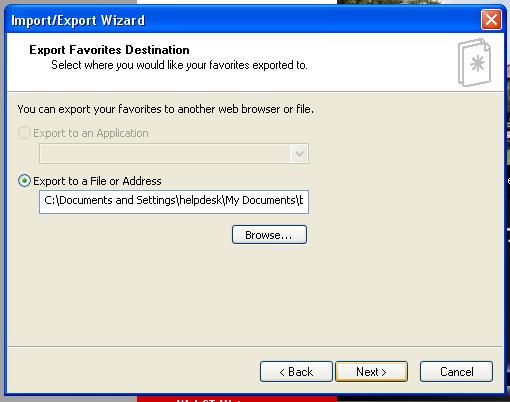Click the favorites document icon in header

coord(474,62)
